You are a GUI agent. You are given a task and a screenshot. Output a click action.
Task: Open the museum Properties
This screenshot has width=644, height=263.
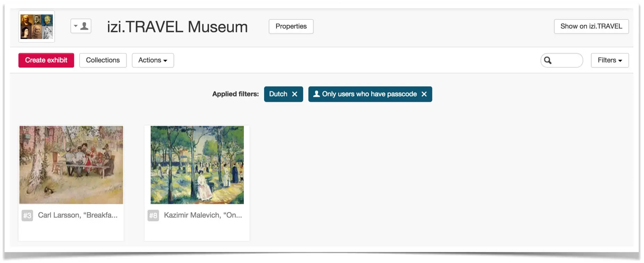click(x=291, y=26)
